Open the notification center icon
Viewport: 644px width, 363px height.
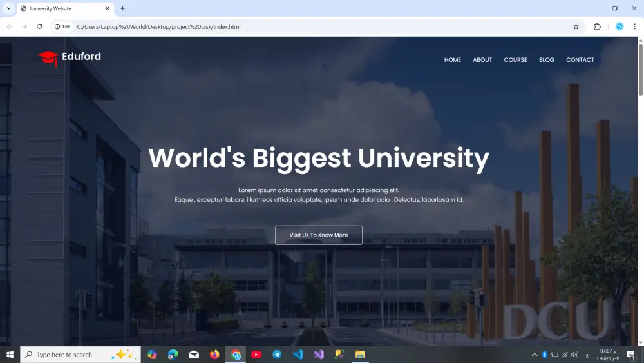coord(631,355)
